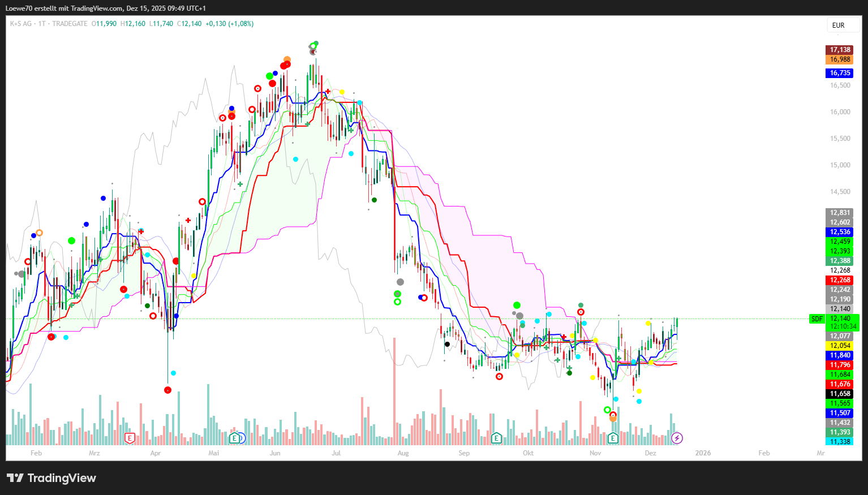
Task: Click the 12:10:34 countdown price label
Action: (843, 326)
